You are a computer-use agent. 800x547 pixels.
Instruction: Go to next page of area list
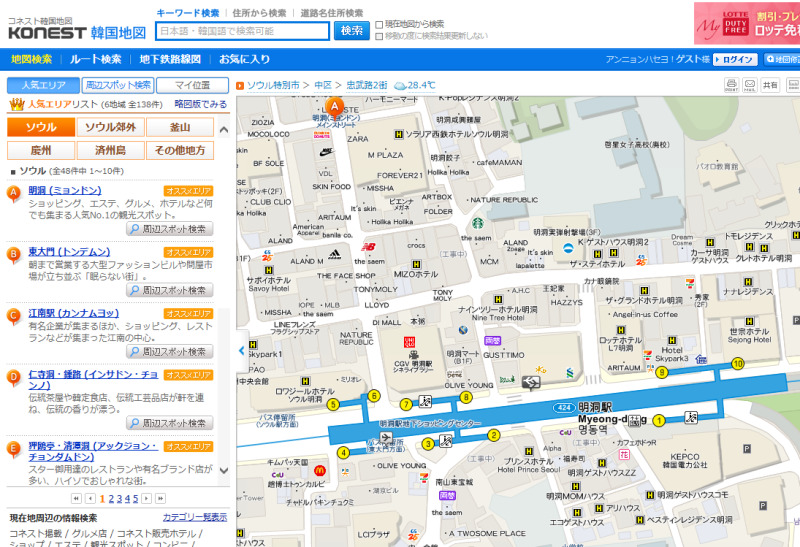[x=148, y=498]
